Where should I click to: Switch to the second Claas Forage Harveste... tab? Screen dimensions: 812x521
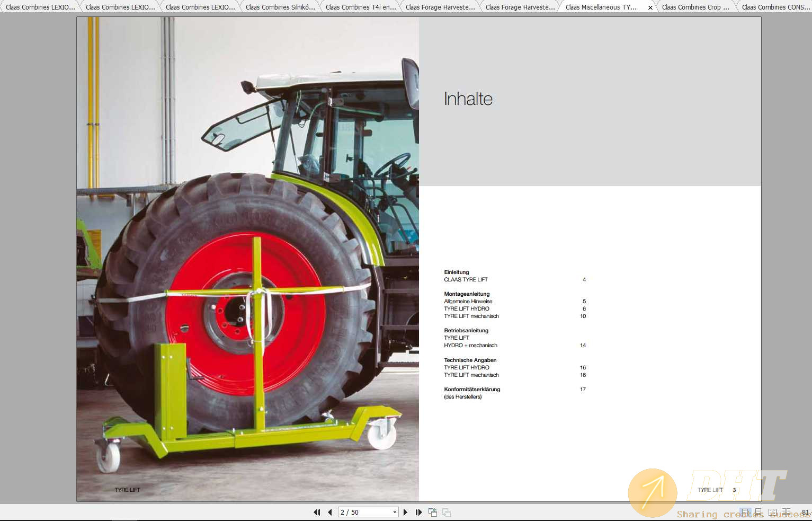(520, 7)
